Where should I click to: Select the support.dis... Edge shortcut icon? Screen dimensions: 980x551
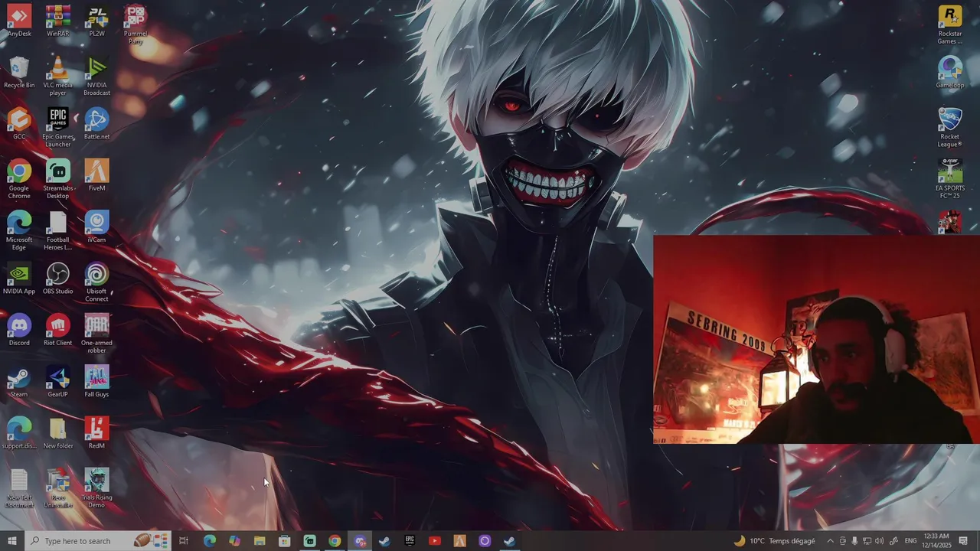point(19,432)
